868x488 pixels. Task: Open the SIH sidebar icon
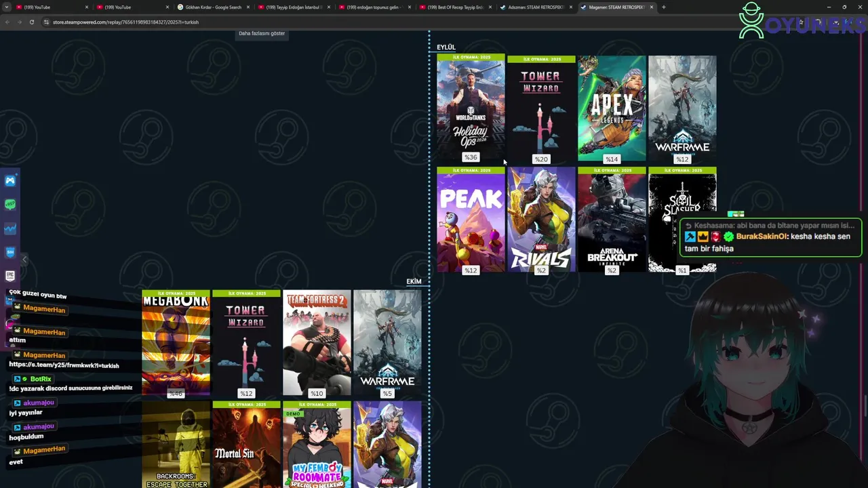10,252
